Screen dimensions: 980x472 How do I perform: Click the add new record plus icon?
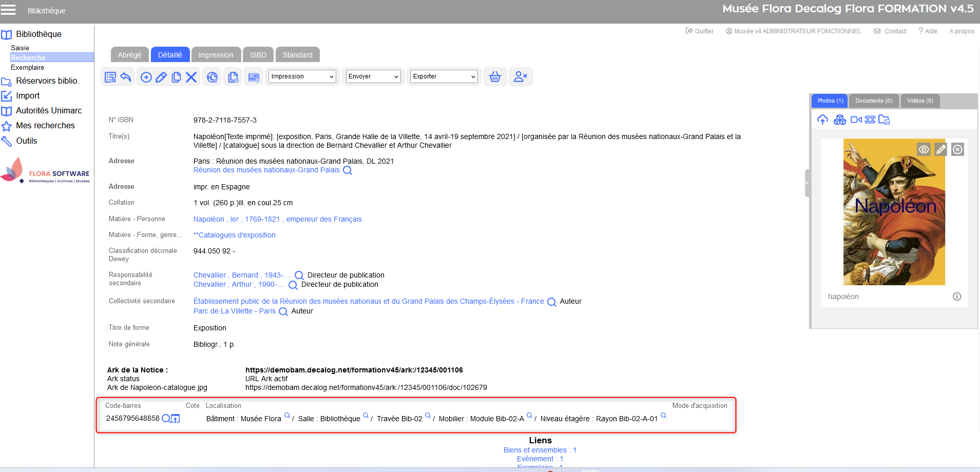pyautogui.click(x=146, y=77)
